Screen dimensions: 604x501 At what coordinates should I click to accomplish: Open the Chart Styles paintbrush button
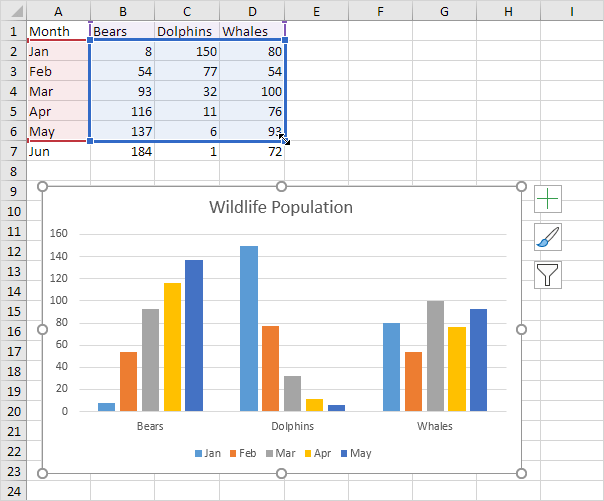(548, 237)
